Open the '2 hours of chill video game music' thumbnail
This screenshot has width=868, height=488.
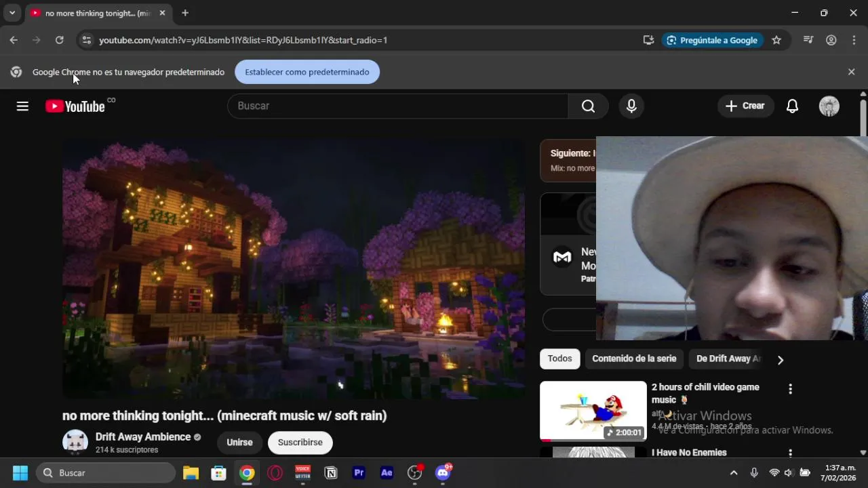click(593, 411)
